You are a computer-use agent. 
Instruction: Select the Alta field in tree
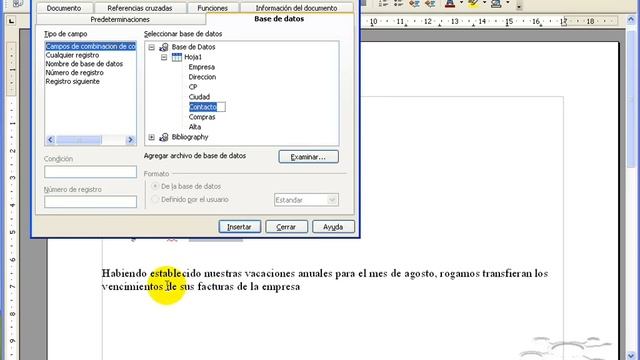click(x=195, y=127)
